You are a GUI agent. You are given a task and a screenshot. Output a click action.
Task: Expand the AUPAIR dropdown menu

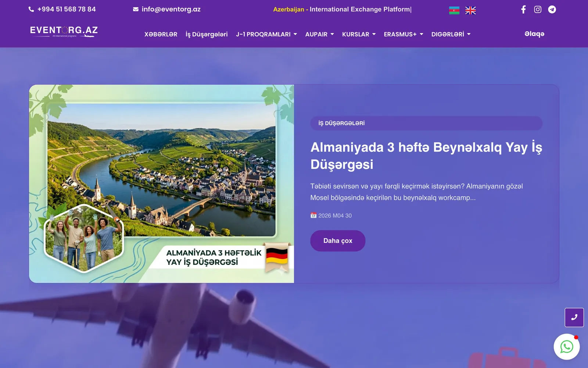coord(320,34)
